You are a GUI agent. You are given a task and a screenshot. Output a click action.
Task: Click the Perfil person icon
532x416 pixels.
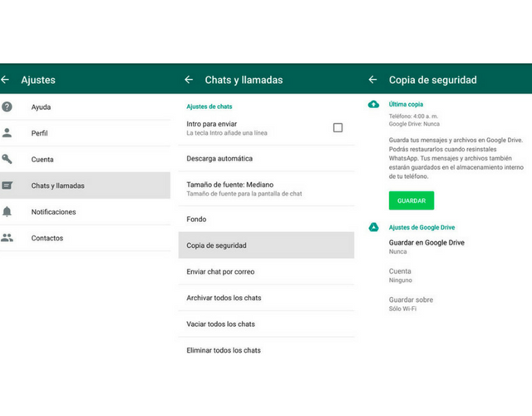(x=7, y=133)
